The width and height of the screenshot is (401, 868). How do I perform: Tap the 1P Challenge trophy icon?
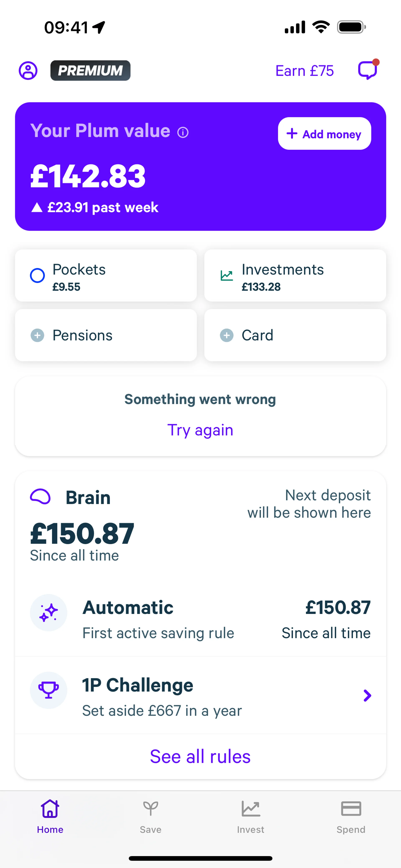[x=49, y=690]
